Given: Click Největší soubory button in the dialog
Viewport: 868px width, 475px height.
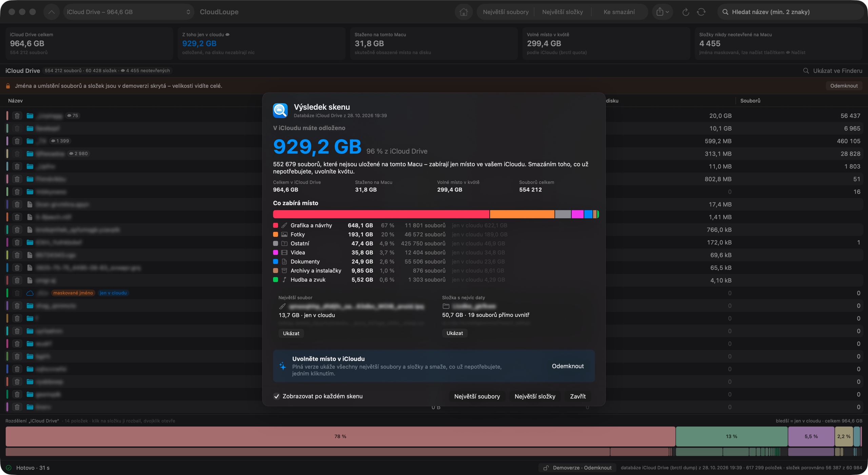Looking at the screenshot, I should [477, 396].
